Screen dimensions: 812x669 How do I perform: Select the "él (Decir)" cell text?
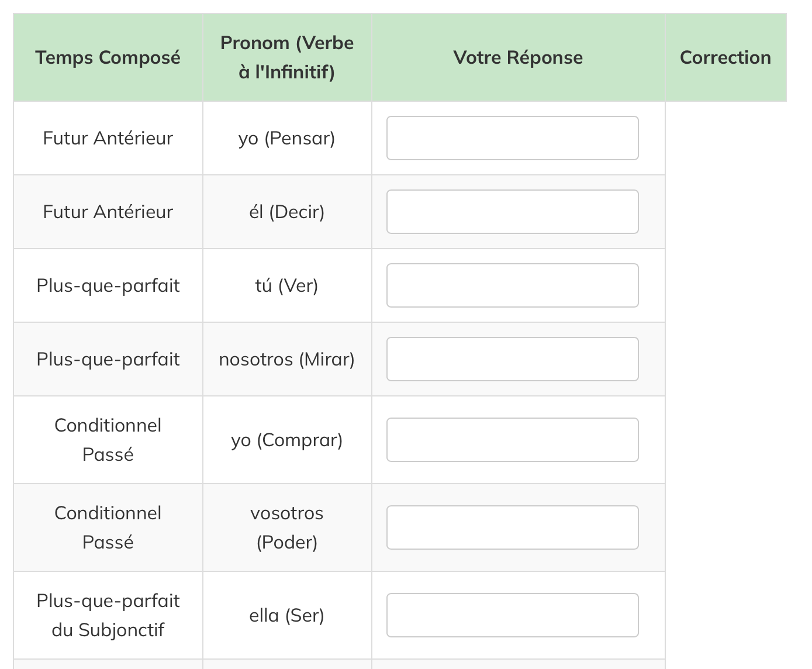pos(286,212)
